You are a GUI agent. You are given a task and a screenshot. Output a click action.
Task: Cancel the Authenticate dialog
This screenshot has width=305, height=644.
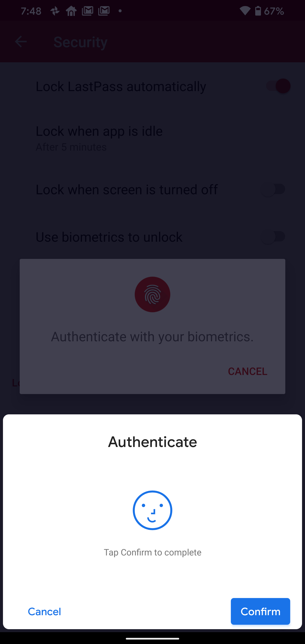(x=44, y=612)
